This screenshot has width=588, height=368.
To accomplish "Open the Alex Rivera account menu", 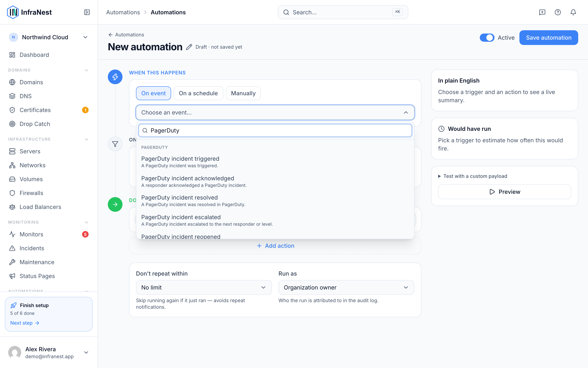I will point(49,352).
